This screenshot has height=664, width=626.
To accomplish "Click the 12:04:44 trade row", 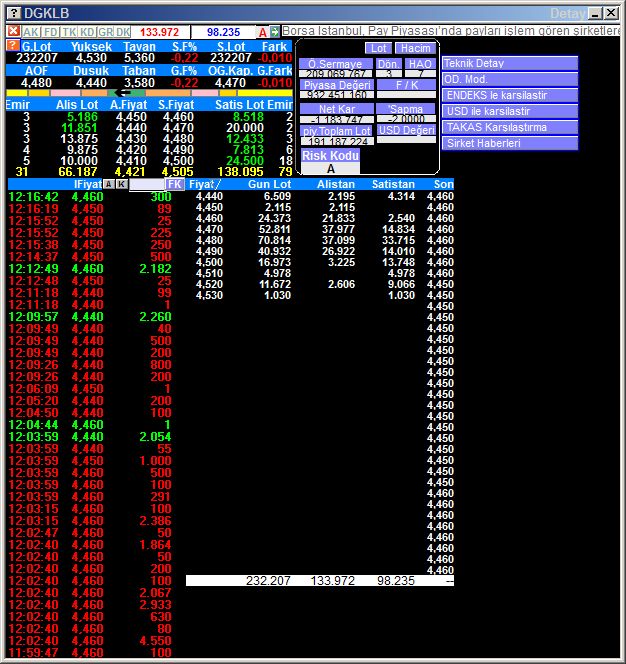I will [x=90, y=425].
